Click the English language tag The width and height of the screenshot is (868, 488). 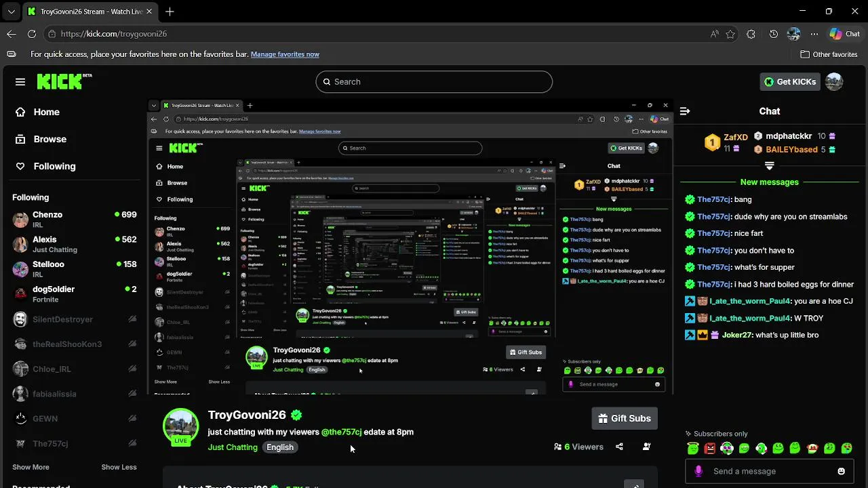[280, 447]
